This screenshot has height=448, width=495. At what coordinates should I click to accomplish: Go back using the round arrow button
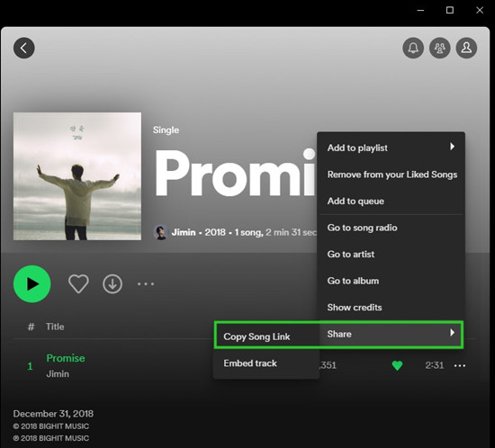24,48
